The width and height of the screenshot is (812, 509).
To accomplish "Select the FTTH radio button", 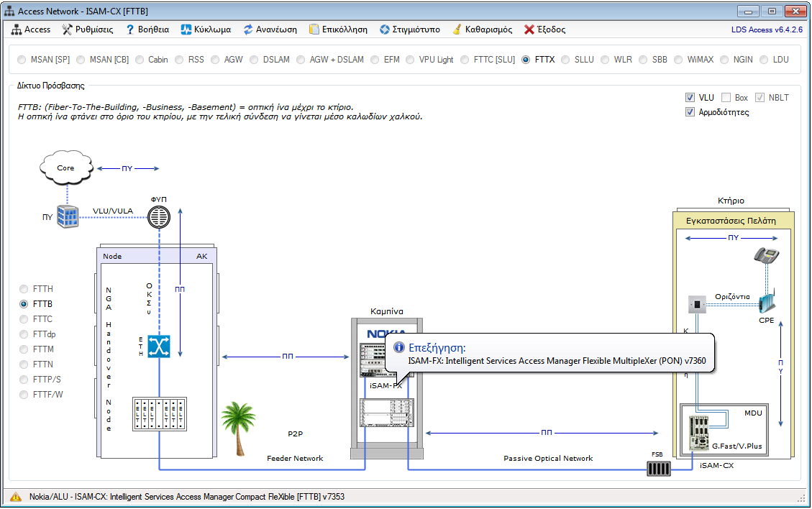I will click(x=24, y=289).
